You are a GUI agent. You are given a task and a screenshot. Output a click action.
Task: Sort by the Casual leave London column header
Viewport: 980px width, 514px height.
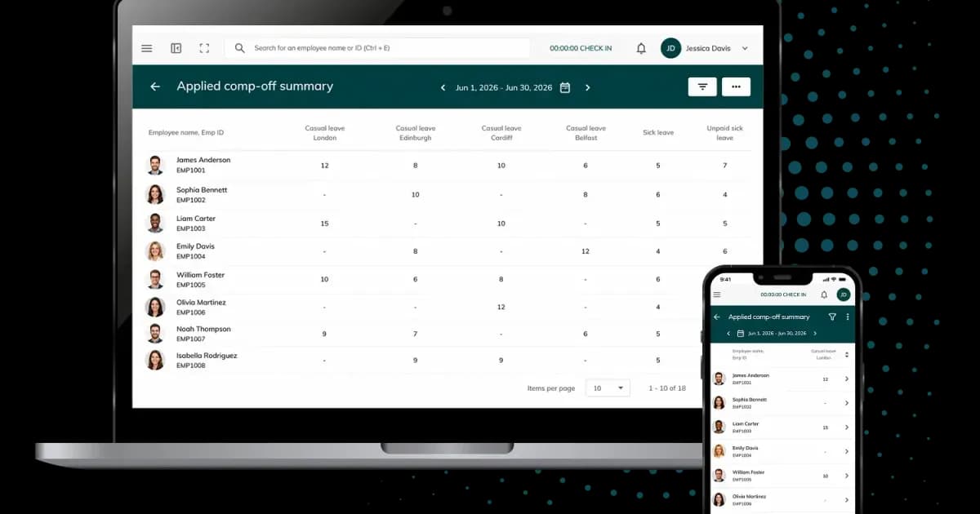[325, 133]
